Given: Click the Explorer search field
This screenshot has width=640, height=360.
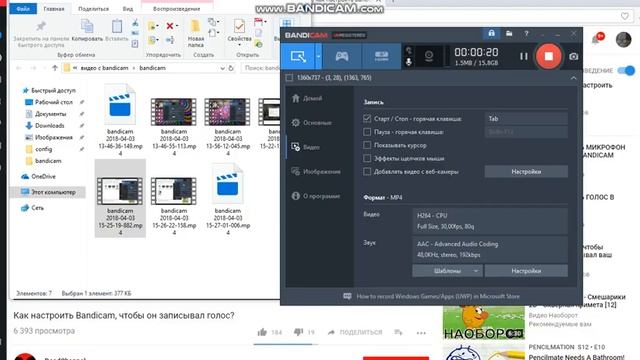Looking at the screenshot, I should click(260, 68).
